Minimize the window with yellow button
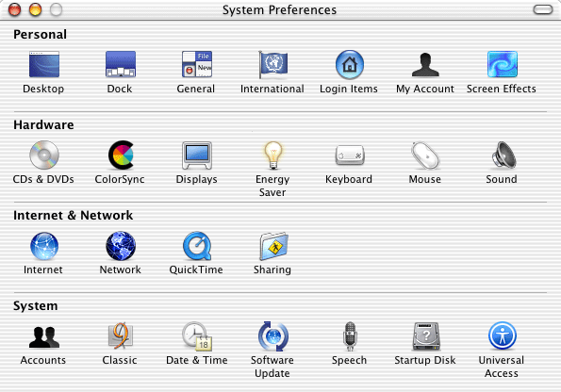The height and width of the screenshot is (392, 561). point(35,9)
